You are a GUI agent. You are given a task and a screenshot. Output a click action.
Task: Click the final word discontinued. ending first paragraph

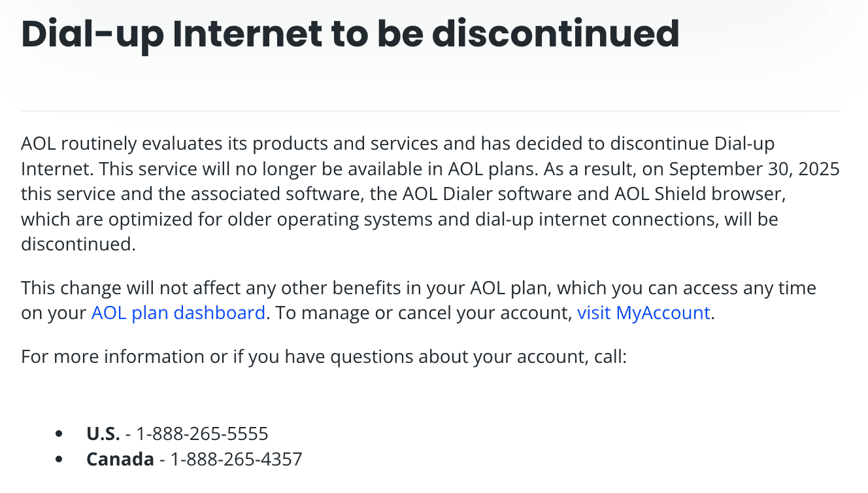click(78, 244)
